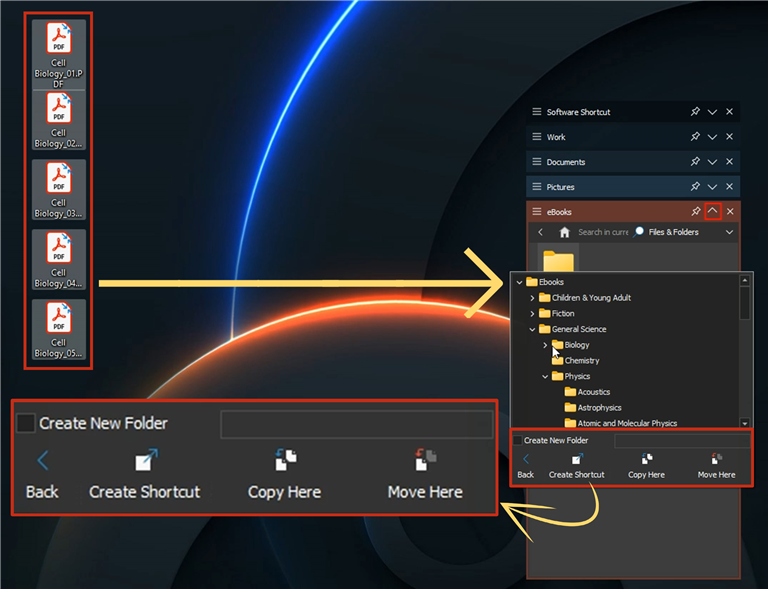Click the Copy Here icon in small panel
The image size is (768, 589).
tap(647, 459)
